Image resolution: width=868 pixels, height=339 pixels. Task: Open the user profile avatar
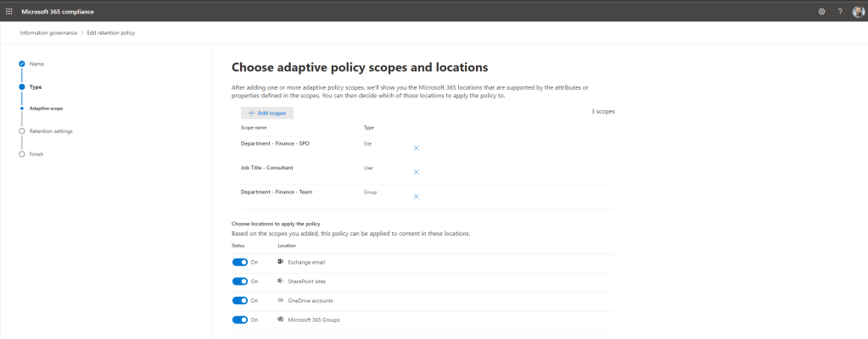(857, 11)
